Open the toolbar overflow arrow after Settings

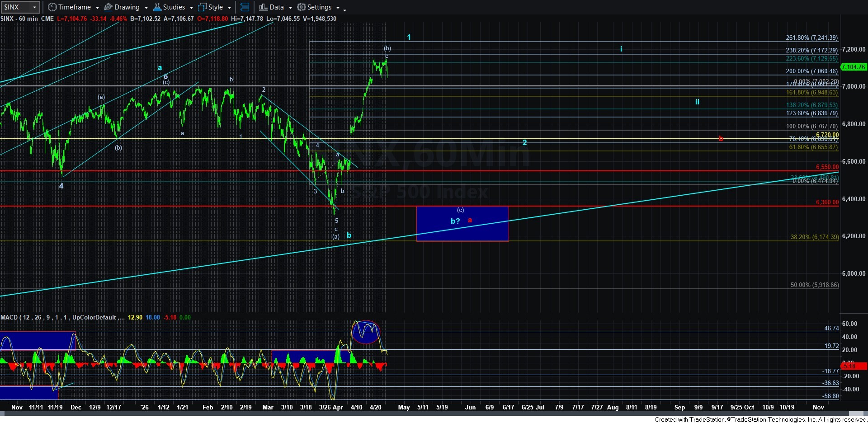pyautogui.click(x=344, y=9)
